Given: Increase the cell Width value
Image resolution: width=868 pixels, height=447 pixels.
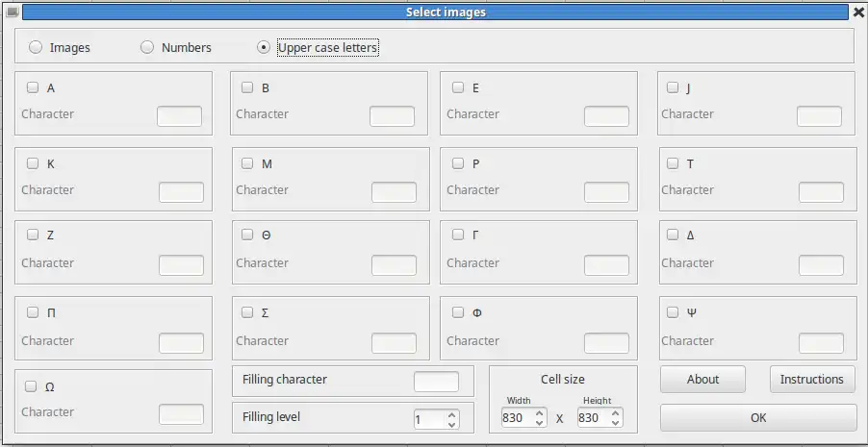Looking at the screenshot, I should (540, 412).
